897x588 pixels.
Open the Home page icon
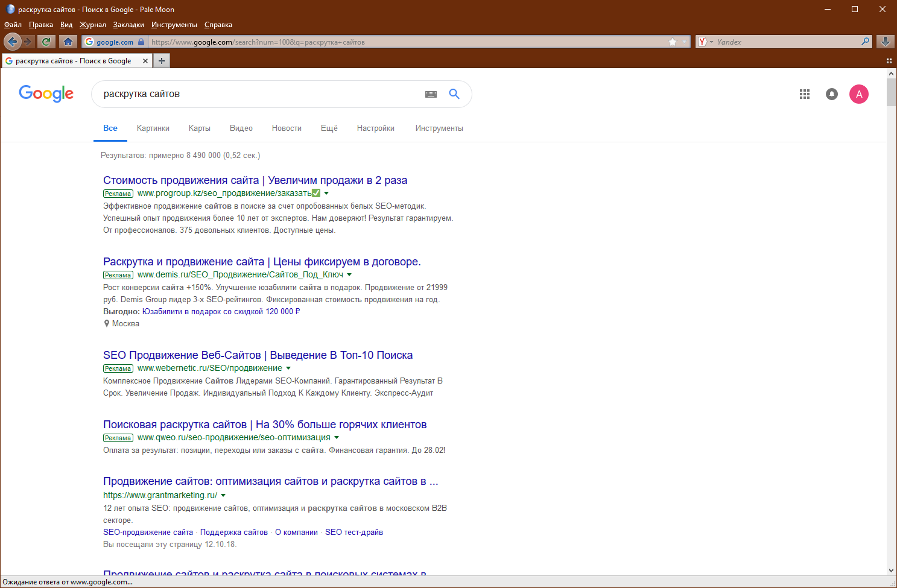coord(68,42)
